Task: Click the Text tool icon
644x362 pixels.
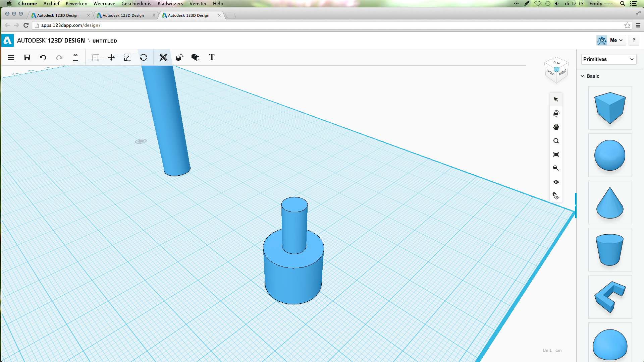Action: coord(212,57)
